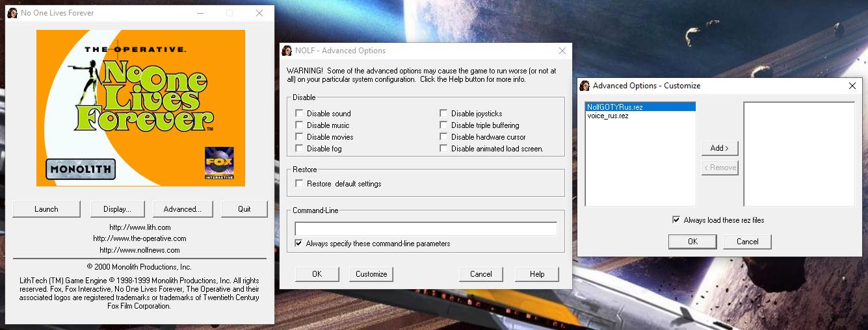
Task: Tick Restore default settings checkbox
Action: tap(299, 184)
